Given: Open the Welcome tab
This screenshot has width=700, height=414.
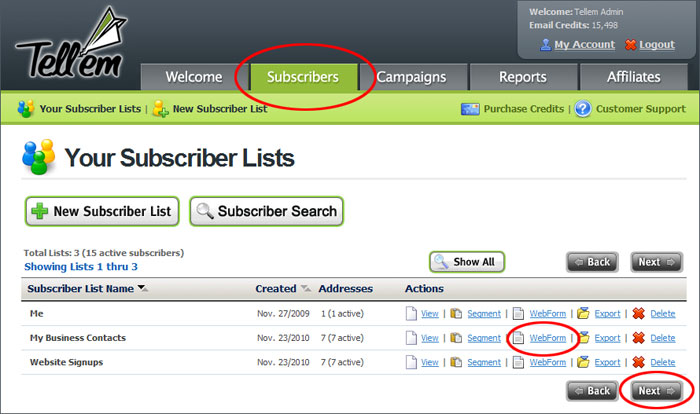Looking at the screenshot, I should click(x=194, y=77).
